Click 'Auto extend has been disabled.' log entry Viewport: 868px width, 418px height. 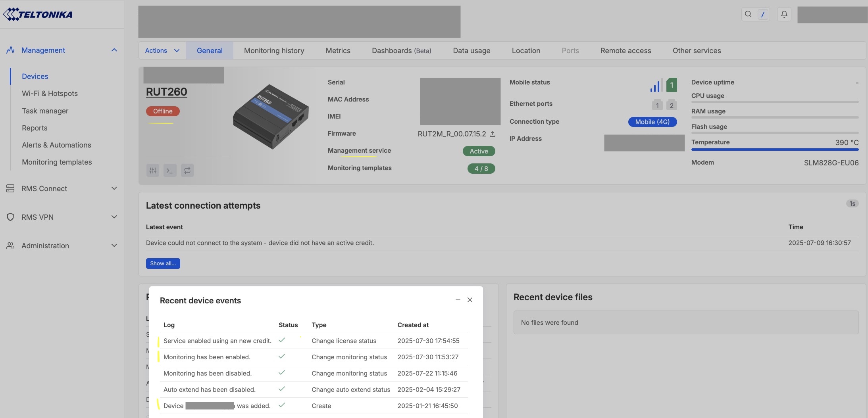pos(210,389)
